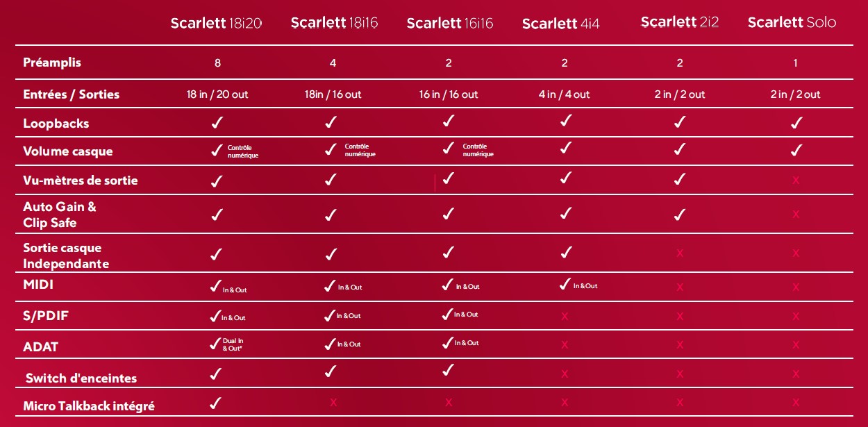
Task: Click the Micro Talkback intégré checkmark for 18i20
Action: coord(216,403)
